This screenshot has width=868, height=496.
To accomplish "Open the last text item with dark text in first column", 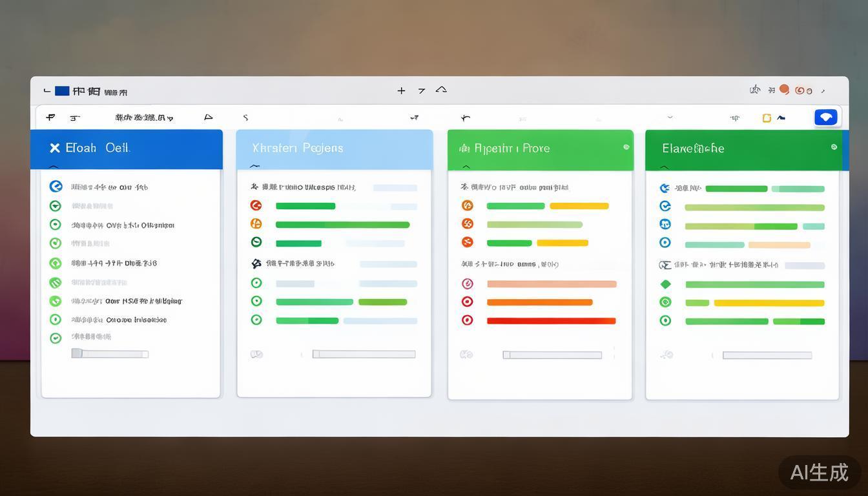I will (118, 320).
